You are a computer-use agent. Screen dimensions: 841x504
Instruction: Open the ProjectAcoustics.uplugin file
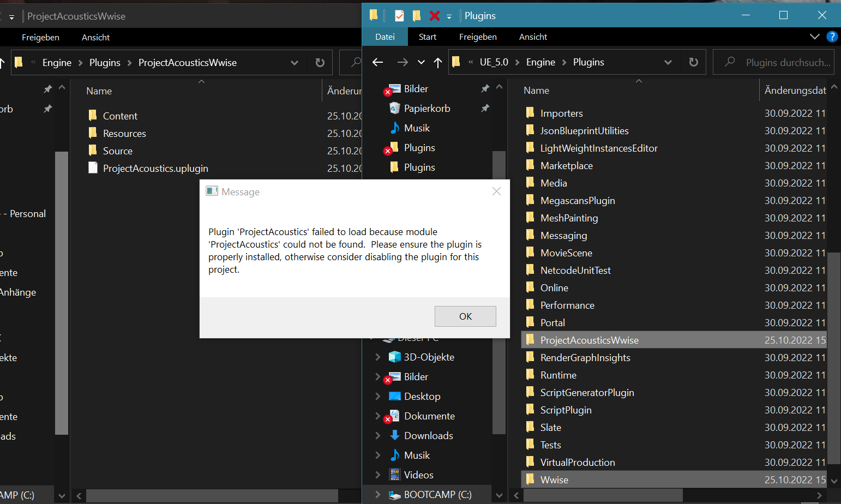click(x=155, y=168)
